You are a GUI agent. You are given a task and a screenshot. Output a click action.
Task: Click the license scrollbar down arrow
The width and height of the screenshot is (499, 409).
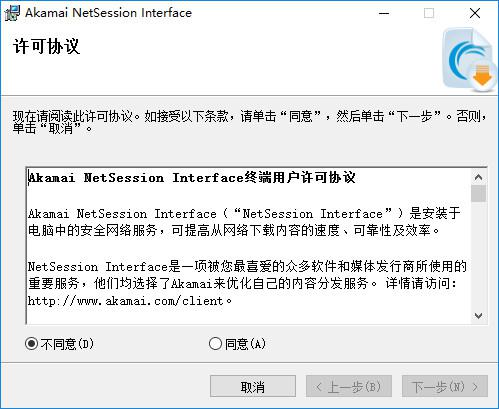coord(479,315)
